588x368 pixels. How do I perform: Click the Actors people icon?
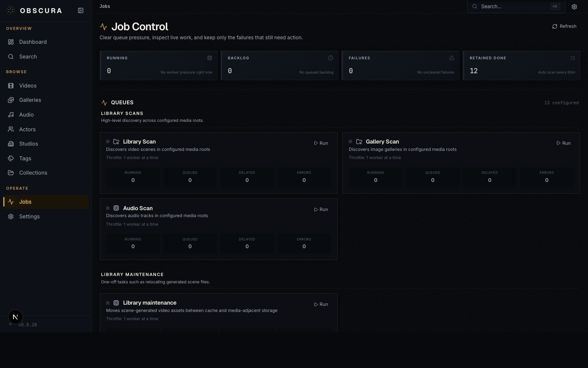click(11, 129)
